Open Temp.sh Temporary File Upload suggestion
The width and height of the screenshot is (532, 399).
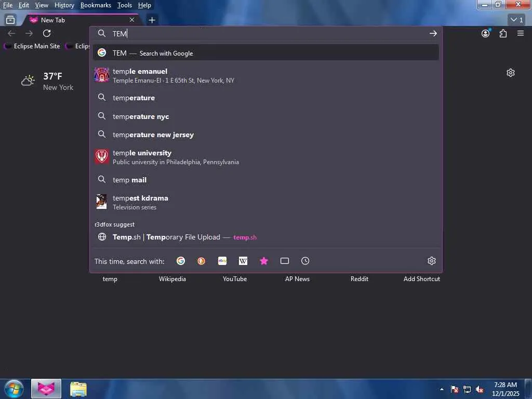(x=265, y=237)
